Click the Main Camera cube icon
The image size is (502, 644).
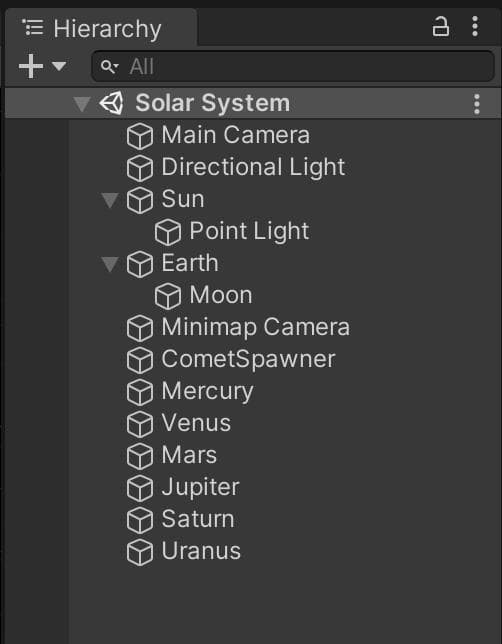(140, 136)
